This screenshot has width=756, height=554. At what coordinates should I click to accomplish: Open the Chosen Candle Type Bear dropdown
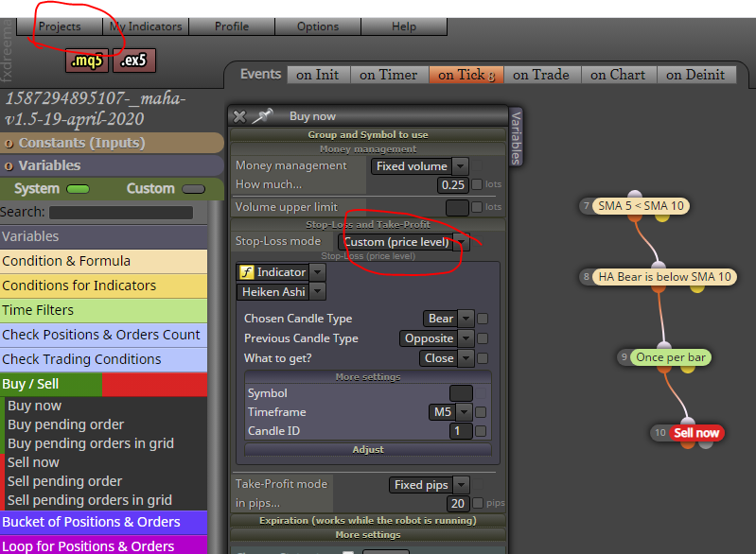448,319
